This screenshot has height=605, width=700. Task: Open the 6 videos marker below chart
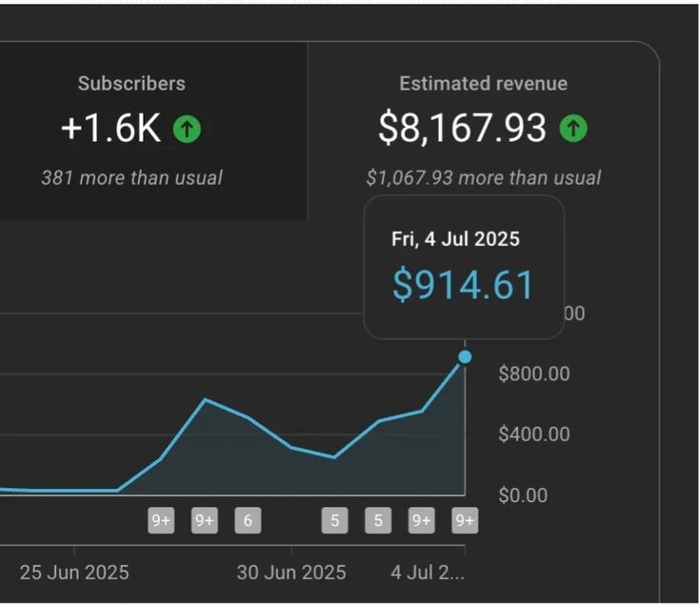pyautogui.click(x=248, y=520)
